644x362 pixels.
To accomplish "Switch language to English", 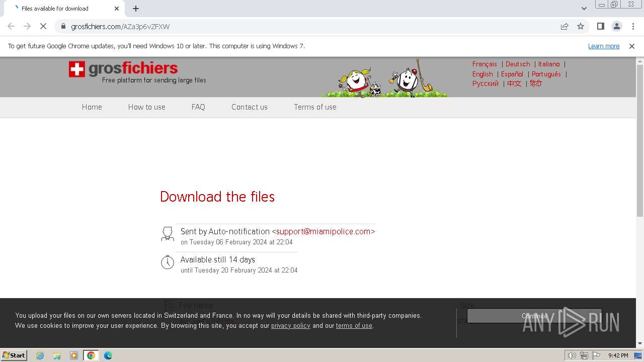I will 482,74.
